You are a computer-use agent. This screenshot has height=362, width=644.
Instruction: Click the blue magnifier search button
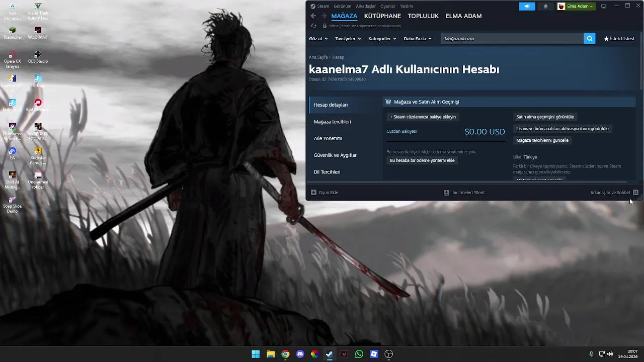(x=589, y=38)
